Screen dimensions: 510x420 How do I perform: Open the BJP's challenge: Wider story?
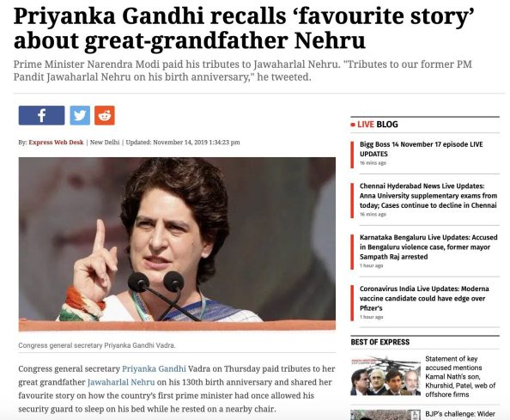point(460,414)
